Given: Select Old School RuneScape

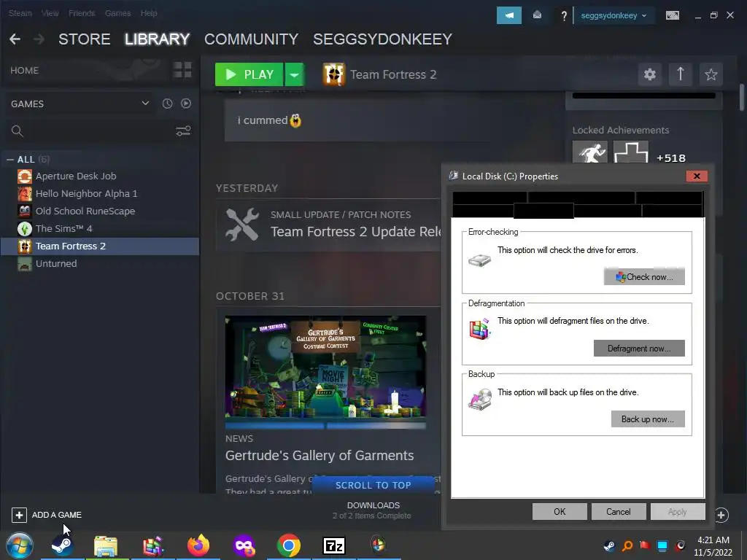Looking at the screenshot, I should pos(100,211).
